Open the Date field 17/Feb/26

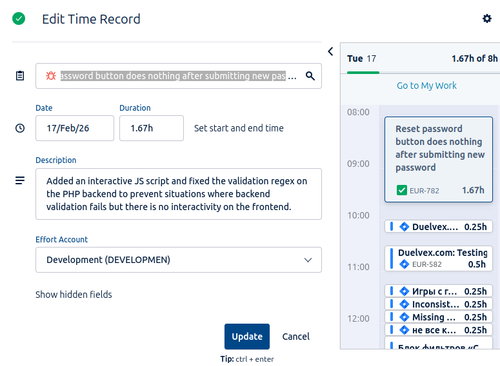75,128
